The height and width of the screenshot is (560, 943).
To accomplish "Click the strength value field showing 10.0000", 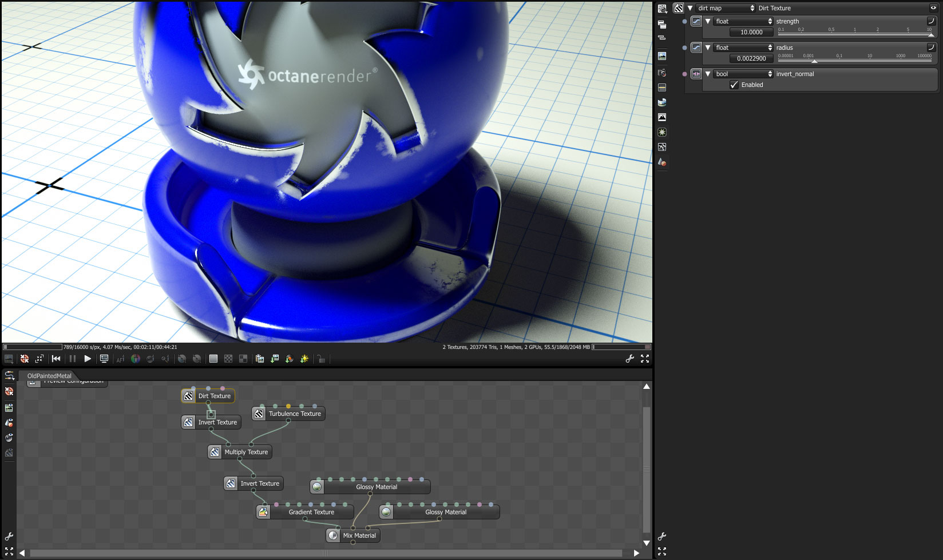I will coord(751,32).
